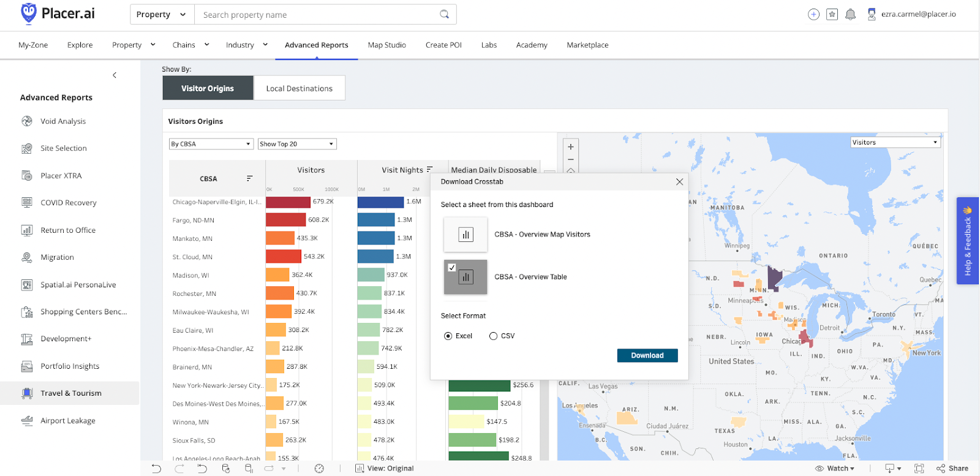Click Tableau revert icon in bottom toolbar
Screen dimensions: 980x476
(202, 469)
